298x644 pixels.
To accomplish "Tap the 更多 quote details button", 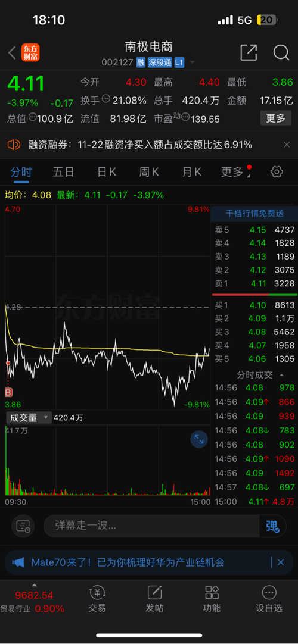I will [275, 118].
